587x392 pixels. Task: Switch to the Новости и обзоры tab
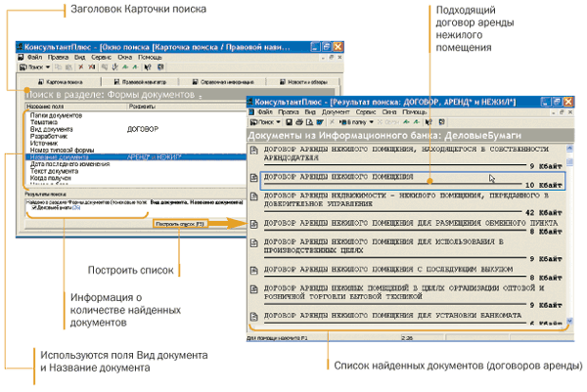pos(303,82)
